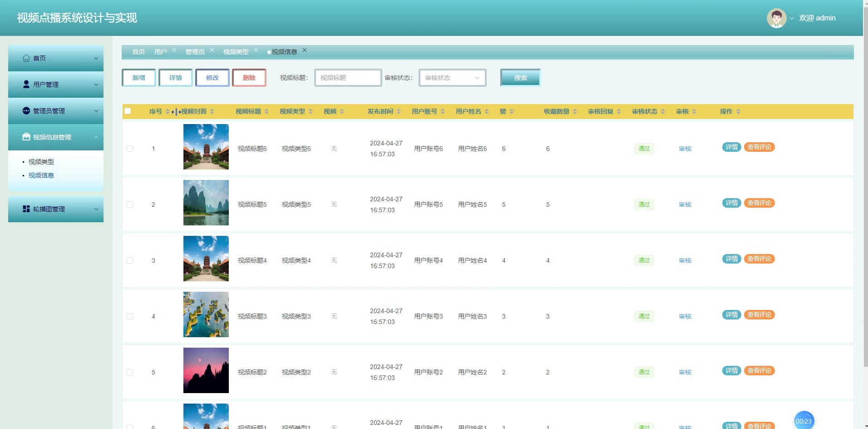Switch to the 视频类型 tab
Screen dimensions: 868x429
[x=236, y=52]
